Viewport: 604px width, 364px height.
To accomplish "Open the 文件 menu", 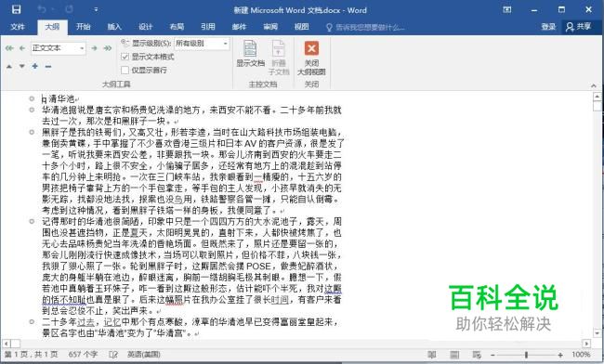I will tap(18, 27).
